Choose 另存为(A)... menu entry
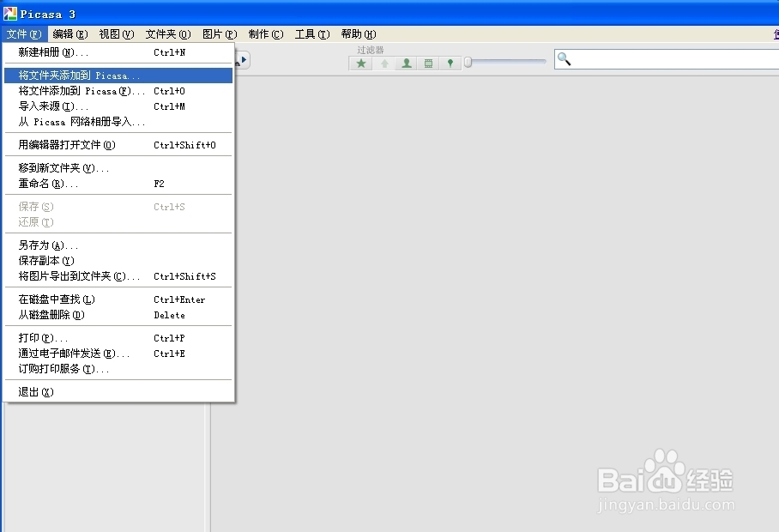The height and width of the screenshot is (532, 779). tap(118, 245)
